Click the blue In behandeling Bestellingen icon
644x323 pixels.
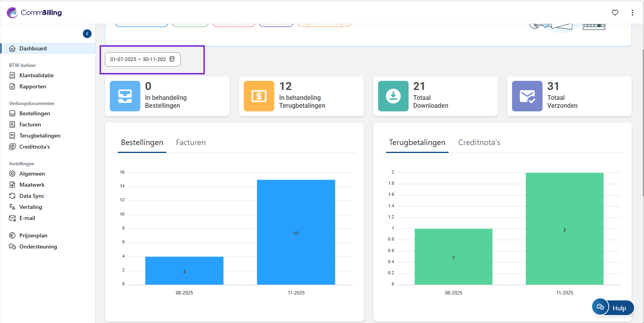click(x=125, y=96)
